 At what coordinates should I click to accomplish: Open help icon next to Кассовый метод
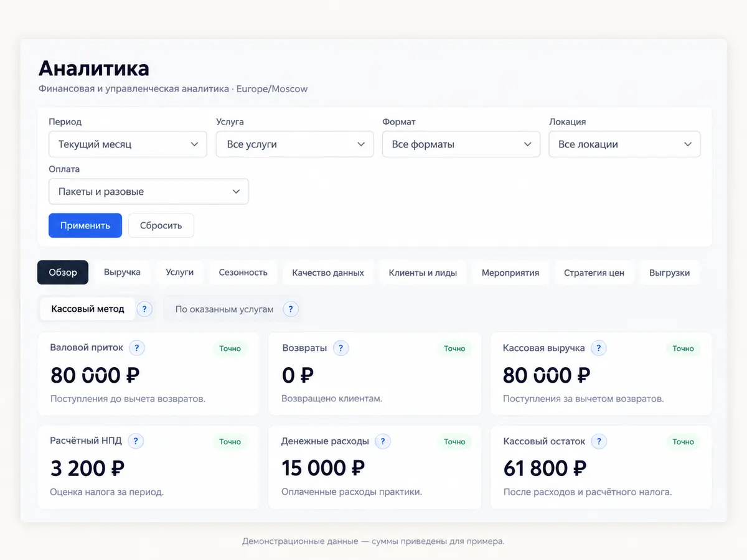point(144,309)
